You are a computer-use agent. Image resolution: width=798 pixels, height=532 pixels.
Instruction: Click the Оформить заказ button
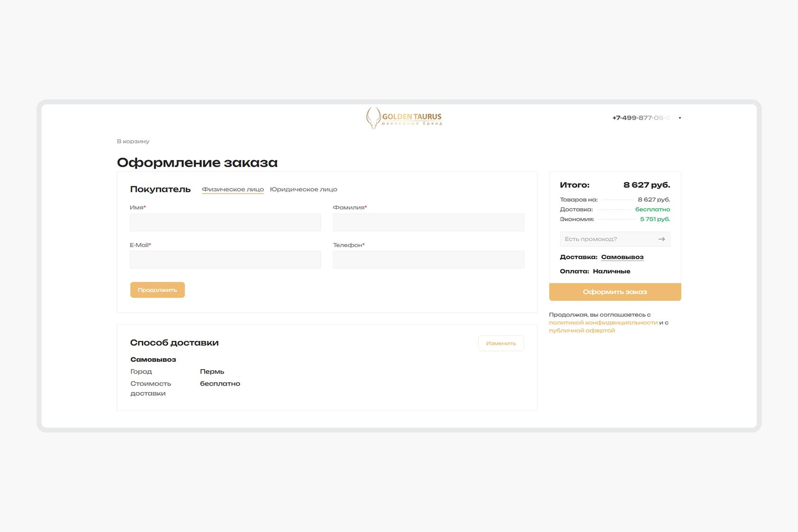pos(615,292)
